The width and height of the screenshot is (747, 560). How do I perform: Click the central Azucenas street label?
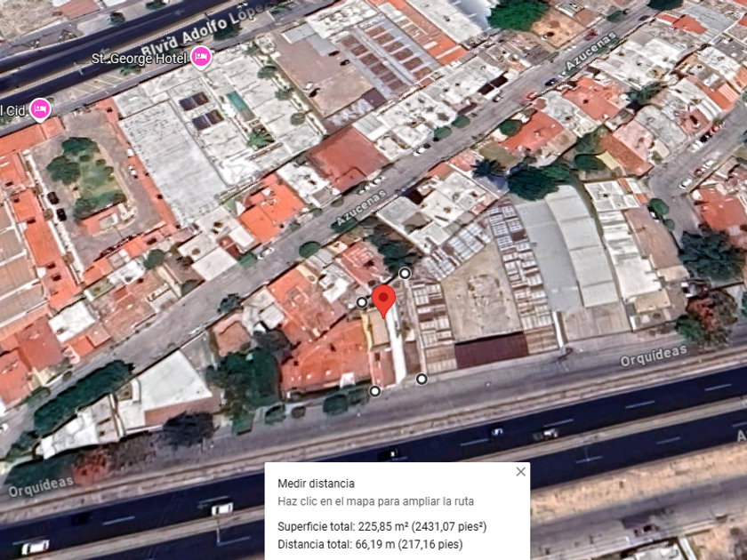(x=361, y=208)
